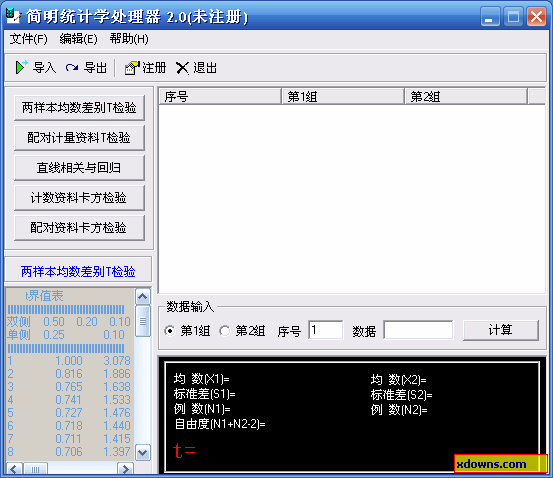The width and height of the screenshot is (553, 478).
Task: Click the 退出 exit X icon
Action: (182, 68)
